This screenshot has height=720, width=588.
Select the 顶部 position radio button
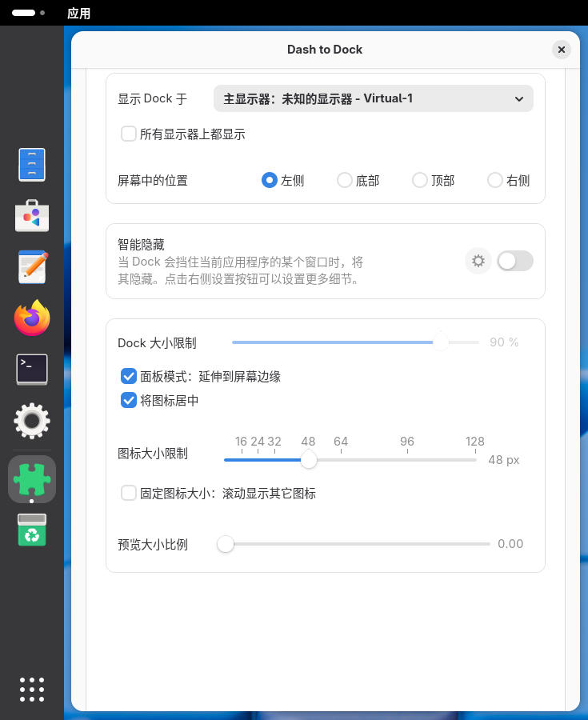pyautogui.click(x=419, y=181)
